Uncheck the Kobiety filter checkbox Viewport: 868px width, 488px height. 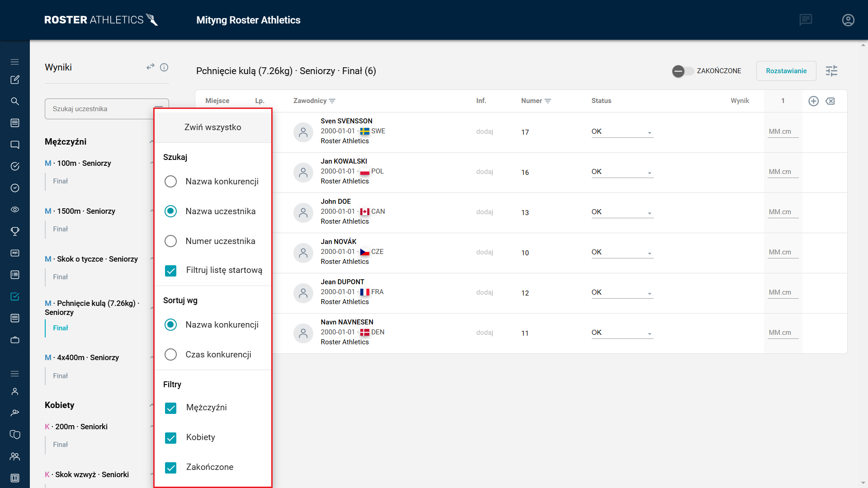point(171,438)
